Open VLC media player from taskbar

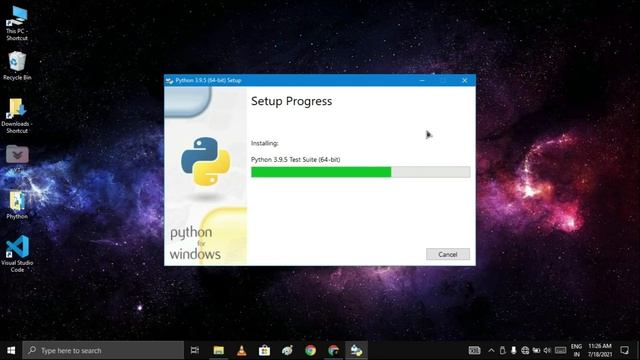tap(242, 351)
